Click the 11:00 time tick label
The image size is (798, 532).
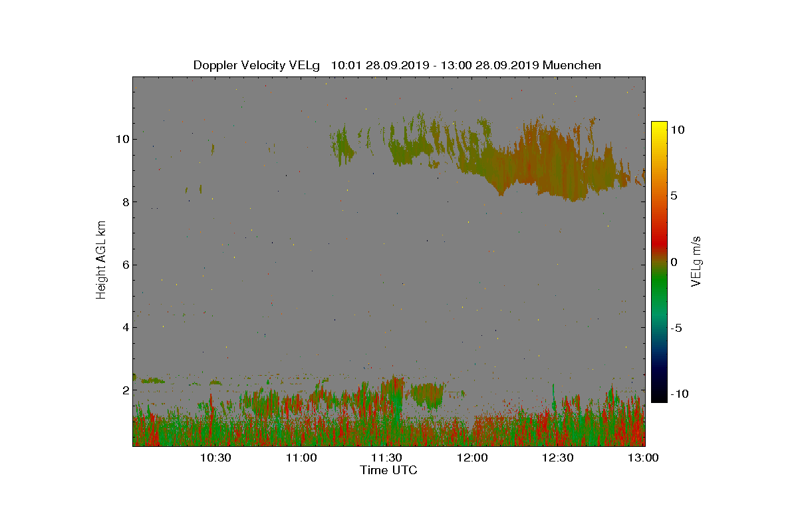pos(301,458)
